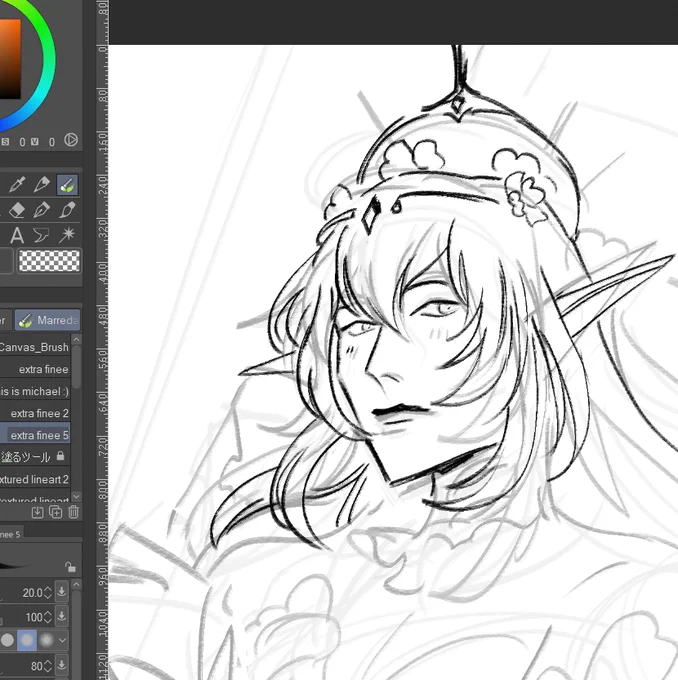This screenshot has height=680, width=678.
Task: Switch to the tab left of Marreda
Action: point(5,320)
